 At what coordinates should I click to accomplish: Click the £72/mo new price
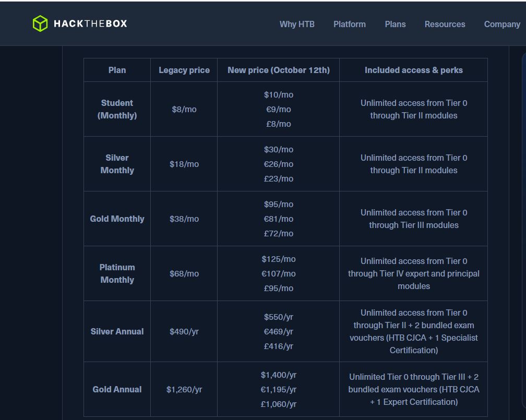tap(279, 234)
